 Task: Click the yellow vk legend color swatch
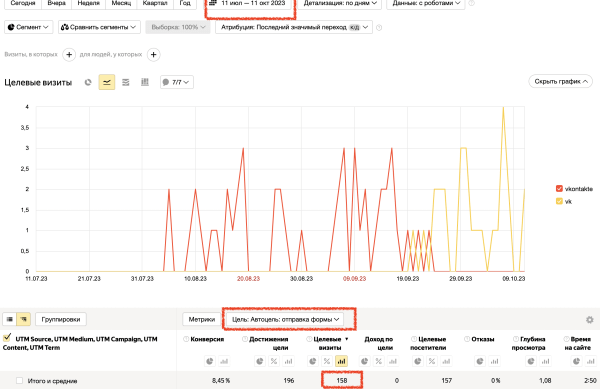point(559,201)
